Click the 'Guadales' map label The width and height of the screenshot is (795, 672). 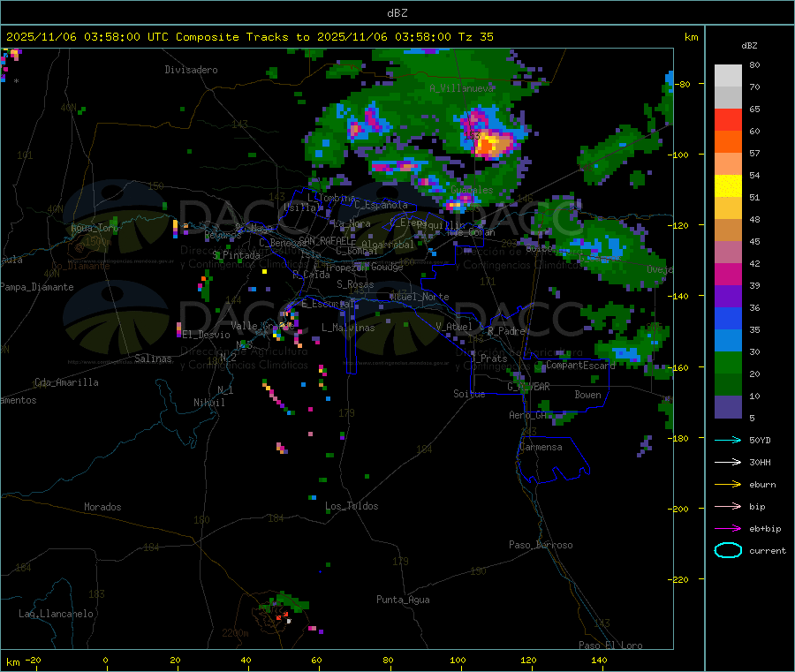[472, 190]
